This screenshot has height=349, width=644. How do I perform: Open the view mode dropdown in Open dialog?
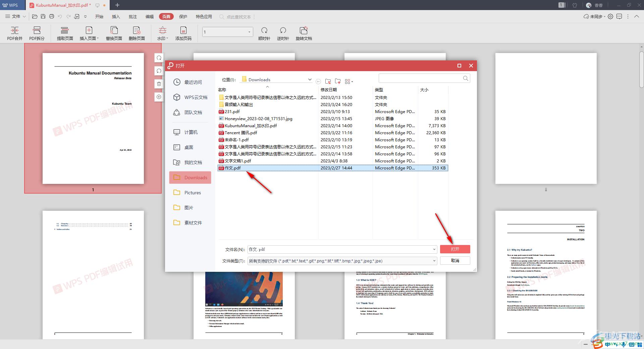pyautogui.click(x=349, y=82)
